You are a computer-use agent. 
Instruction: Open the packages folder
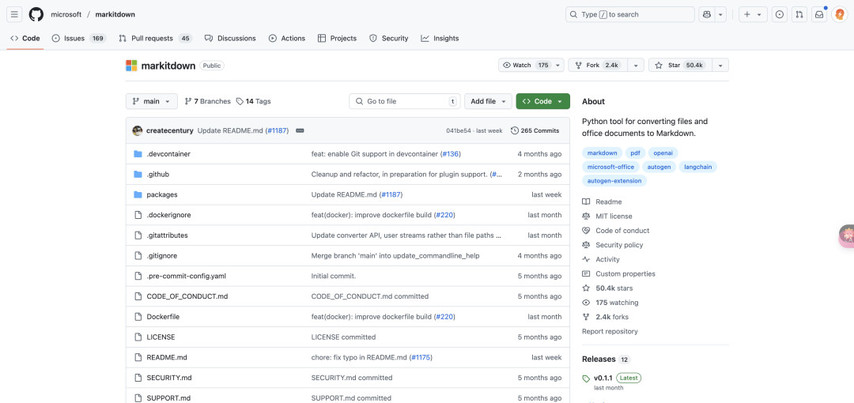[x=162, y=194]
